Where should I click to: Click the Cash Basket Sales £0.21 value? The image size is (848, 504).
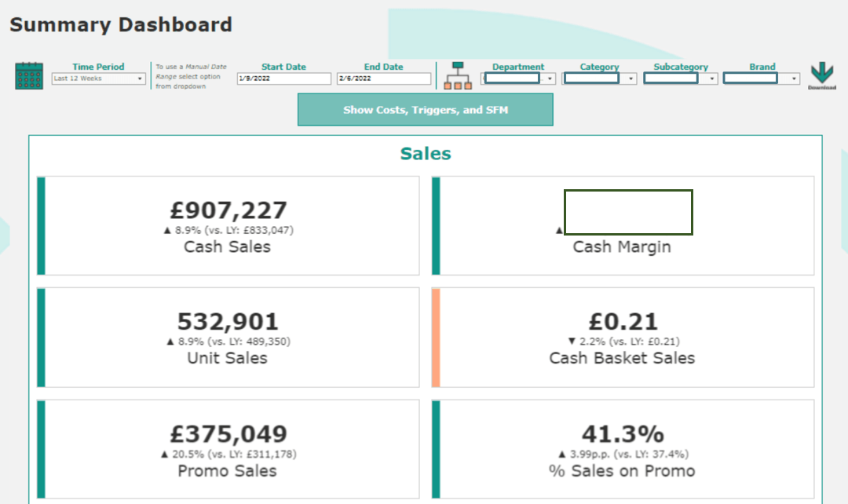[623, 322]
